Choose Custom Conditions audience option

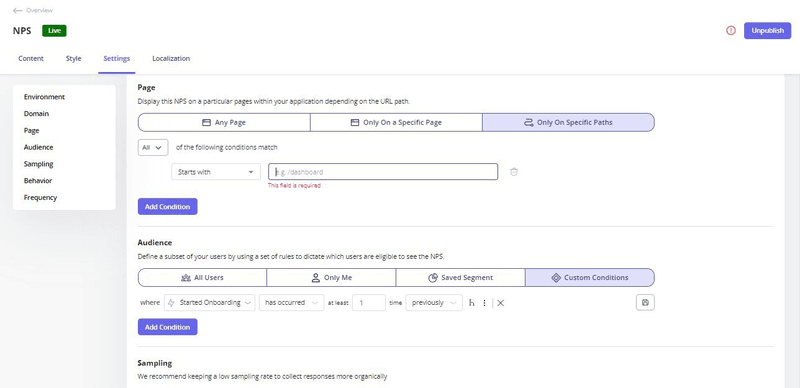pyautogui.click(x=590, y=278)
